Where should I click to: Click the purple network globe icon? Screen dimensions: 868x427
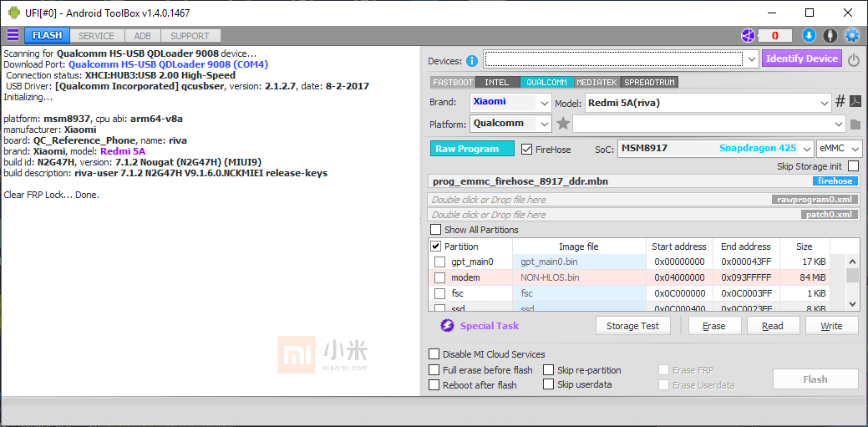click(x=749, y=35)
